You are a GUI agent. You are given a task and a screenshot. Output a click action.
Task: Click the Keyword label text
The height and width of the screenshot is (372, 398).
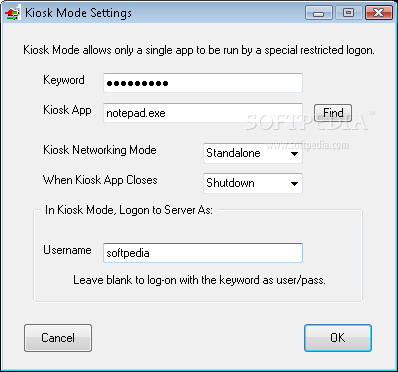point(64,80)
